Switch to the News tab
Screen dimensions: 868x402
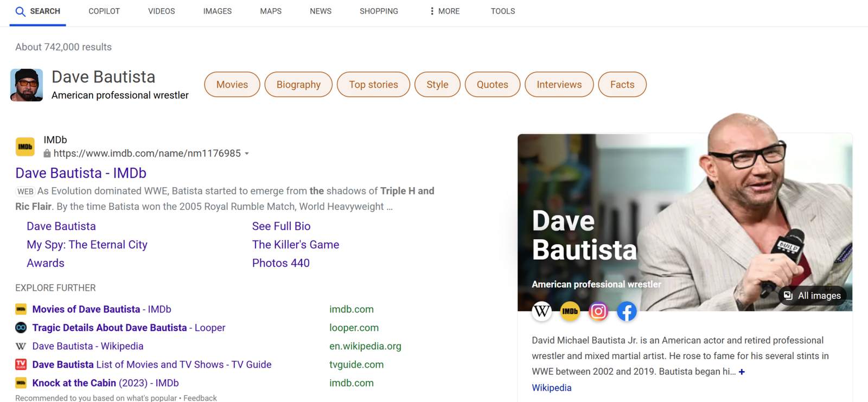(x=320, y=11)
